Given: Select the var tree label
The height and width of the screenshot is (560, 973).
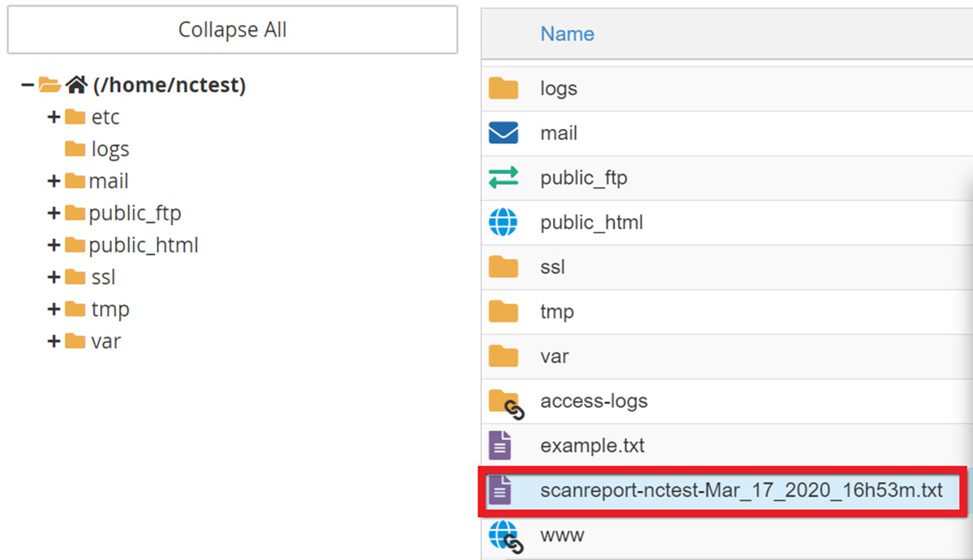Looking at the screenshot, I should [x=105, y=341].
